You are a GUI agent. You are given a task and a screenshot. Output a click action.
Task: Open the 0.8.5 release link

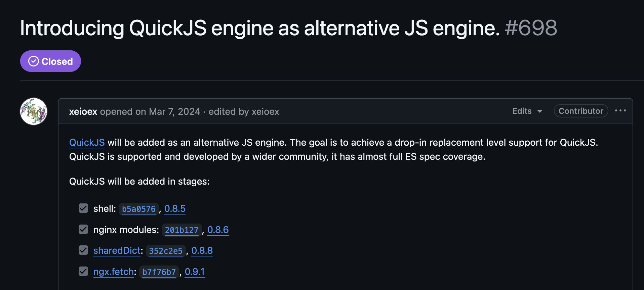point(175,209)
